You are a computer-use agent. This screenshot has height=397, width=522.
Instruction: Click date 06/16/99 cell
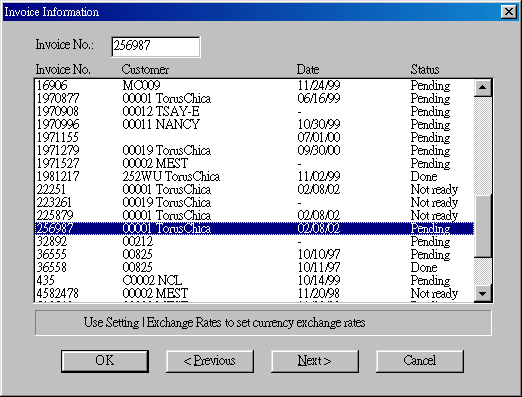point(319,98)
